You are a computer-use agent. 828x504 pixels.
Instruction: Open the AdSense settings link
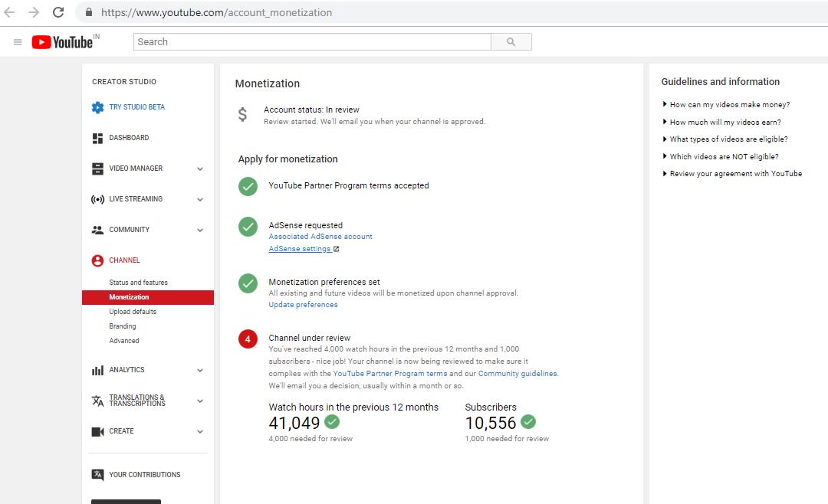300,249
